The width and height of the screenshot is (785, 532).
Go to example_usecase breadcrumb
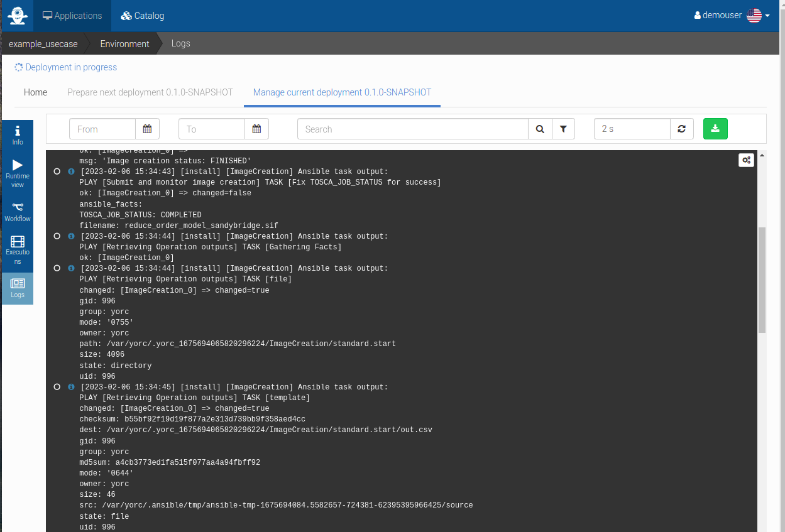pos(43,44)
